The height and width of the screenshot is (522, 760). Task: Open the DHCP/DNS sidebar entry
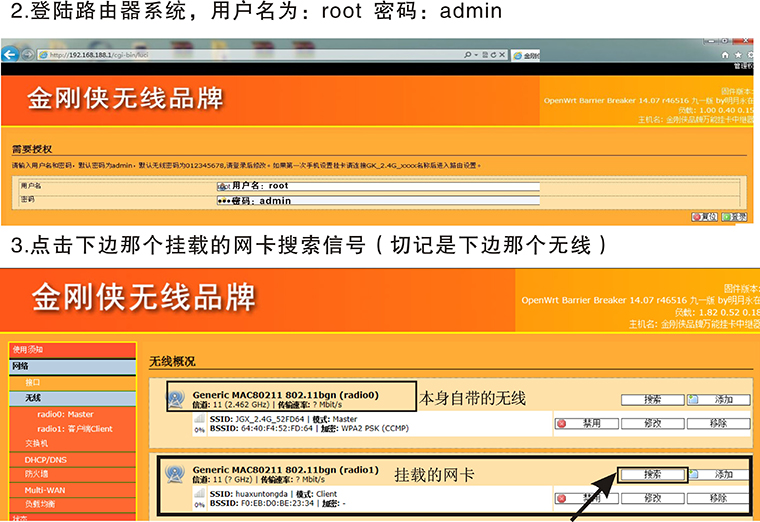point(73,459)
